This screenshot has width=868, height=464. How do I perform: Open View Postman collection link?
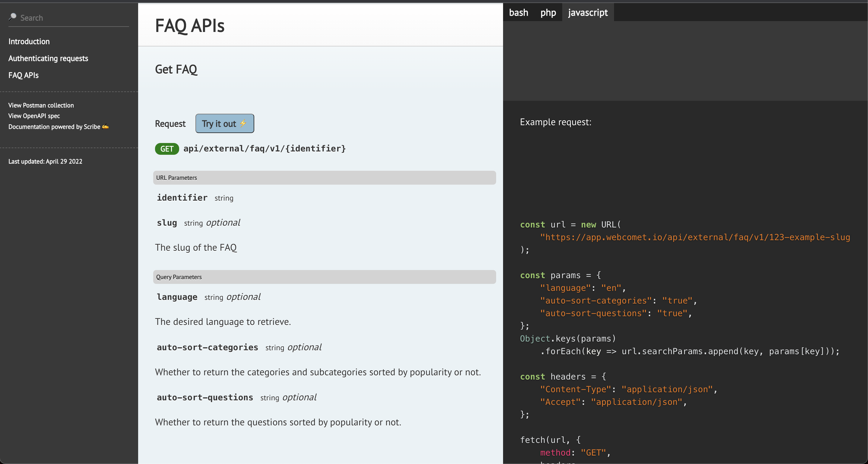tap(41, 105)
